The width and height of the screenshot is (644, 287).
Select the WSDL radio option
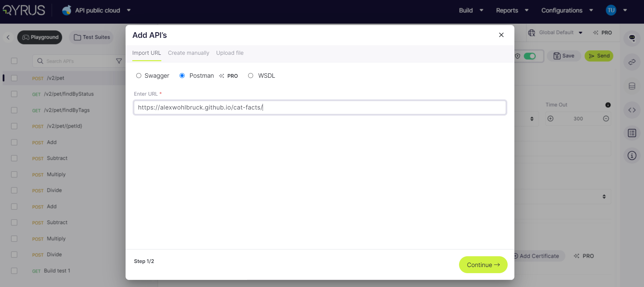[250, 76]
